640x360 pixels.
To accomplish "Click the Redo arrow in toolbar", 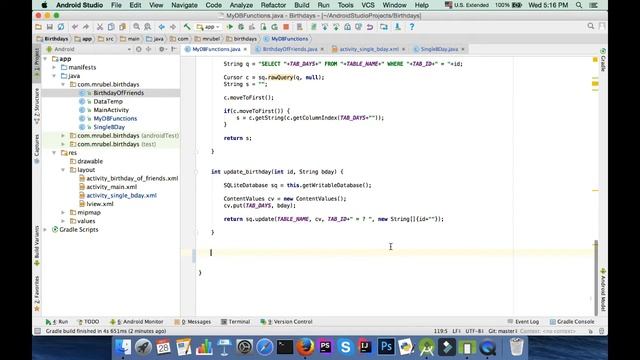I will tap(86, 27).
